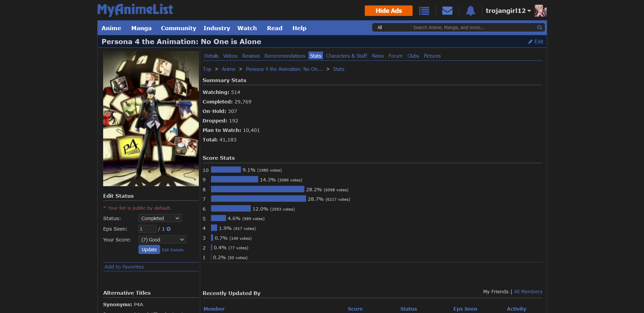Expand the trojangirl12 user dropdown

[508, 11]
